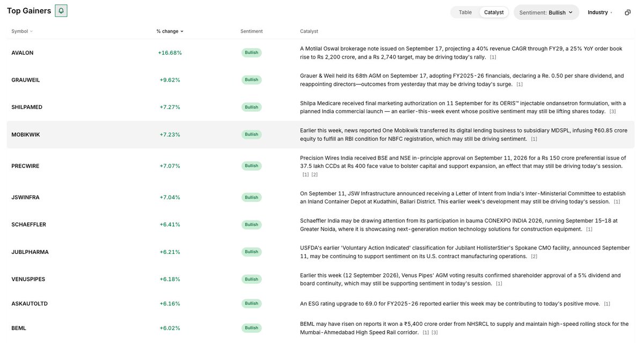This screenshot has width=644, height=343.
Task: Open the pop-out window icon at top right
Action: 627,12
